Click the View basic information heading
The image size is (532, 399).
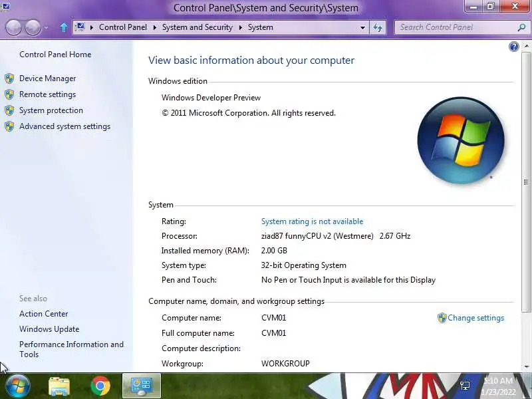[x=251, y=60]
